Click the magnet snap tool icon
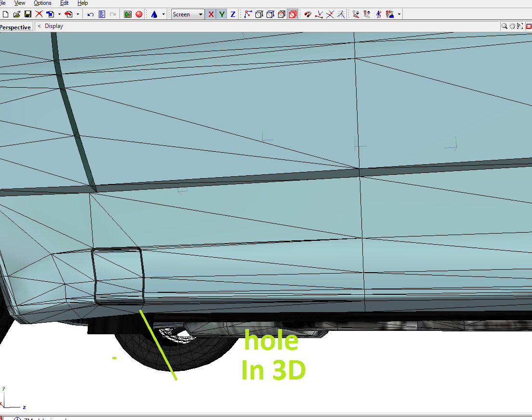 click(x=307, y=14)
